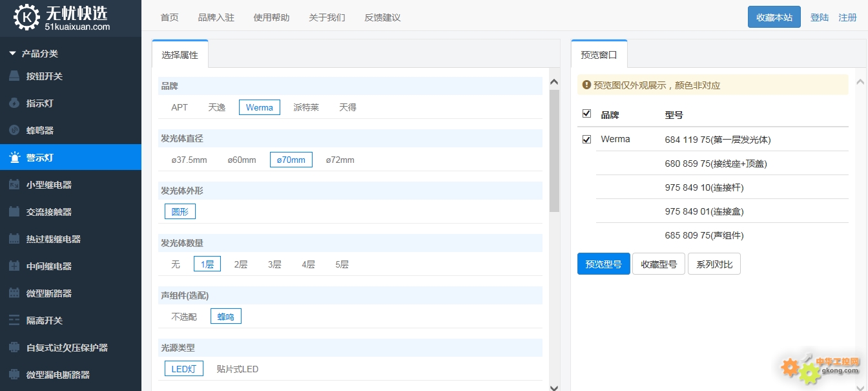Select the 4层 quantity option

[308, 264]
